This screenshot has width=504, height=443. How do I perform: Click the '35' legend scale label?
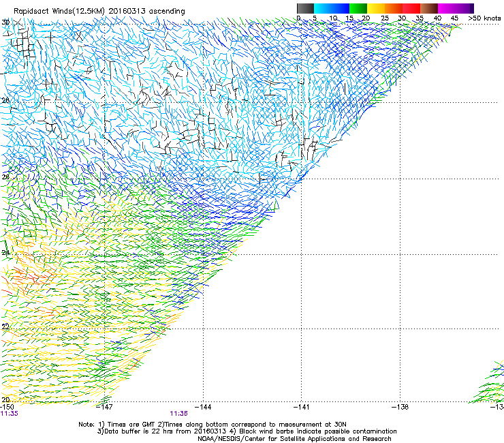pos(420,18)
